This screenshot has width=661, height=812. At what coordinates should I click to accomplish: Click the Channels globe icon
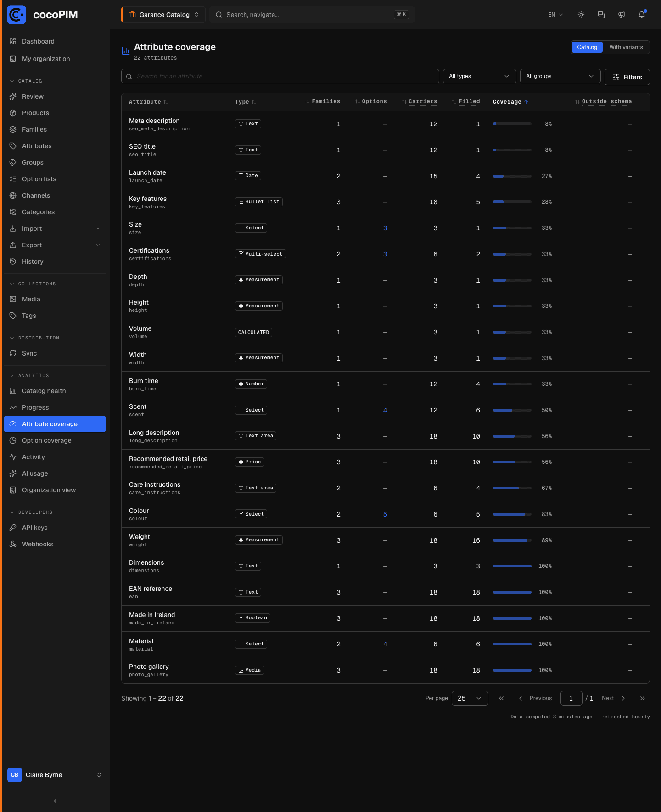coord(13,195)
